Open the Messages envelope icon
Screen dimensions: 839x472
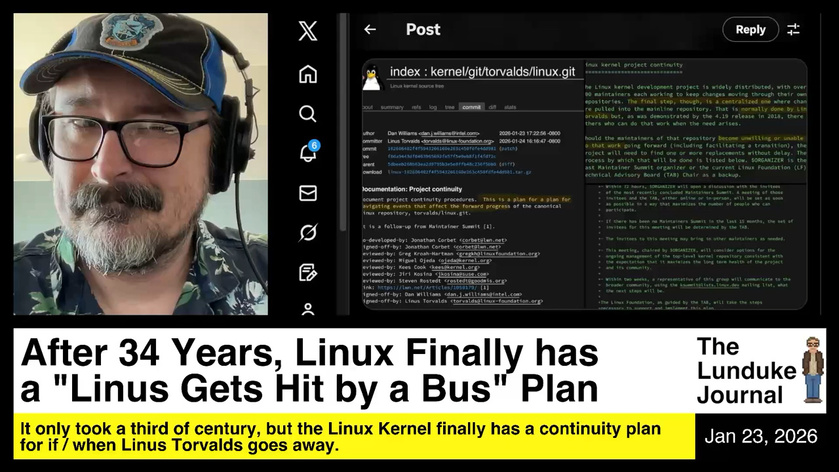point(308,193)
